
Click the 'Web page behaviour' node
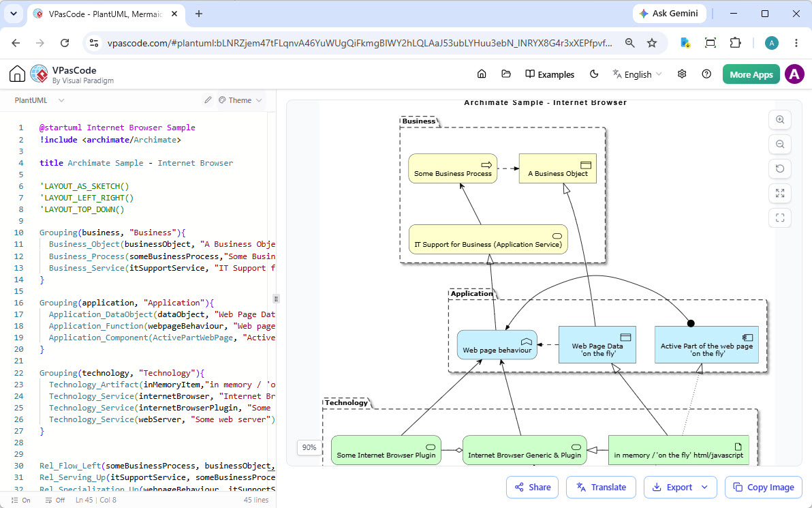(497, 345)
